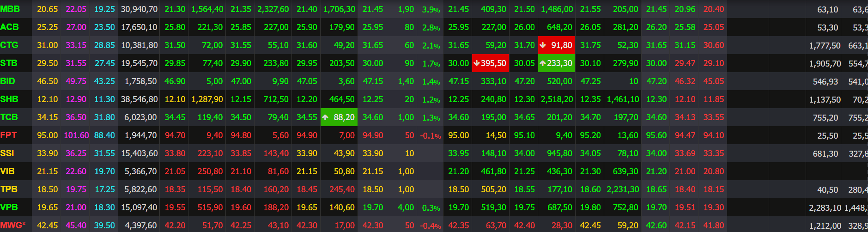Click VIB total volume 5,366,70
868x232 pixels.
click(x=141, y=171)
